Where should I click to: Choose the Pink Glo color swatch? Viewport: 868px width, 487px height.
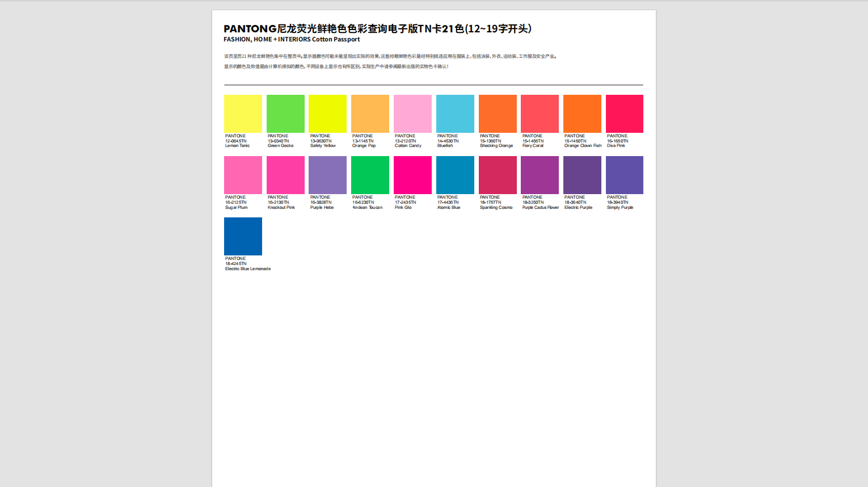tap(412, 175)
